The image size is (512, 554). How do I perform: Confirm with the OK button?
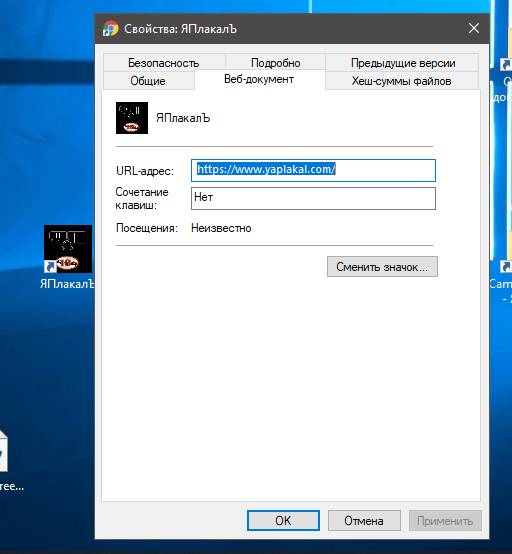point(283,520)
